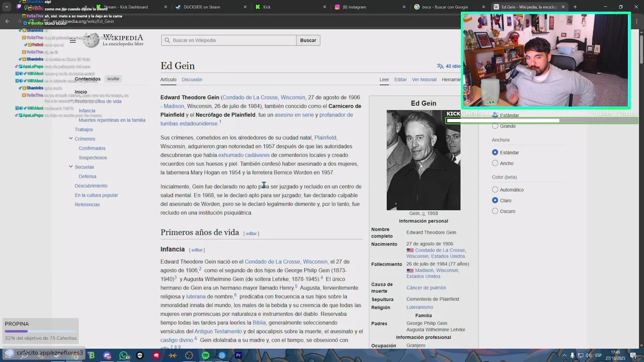
Task: Switch to the boca Google search tab
Action: point(450,7)
